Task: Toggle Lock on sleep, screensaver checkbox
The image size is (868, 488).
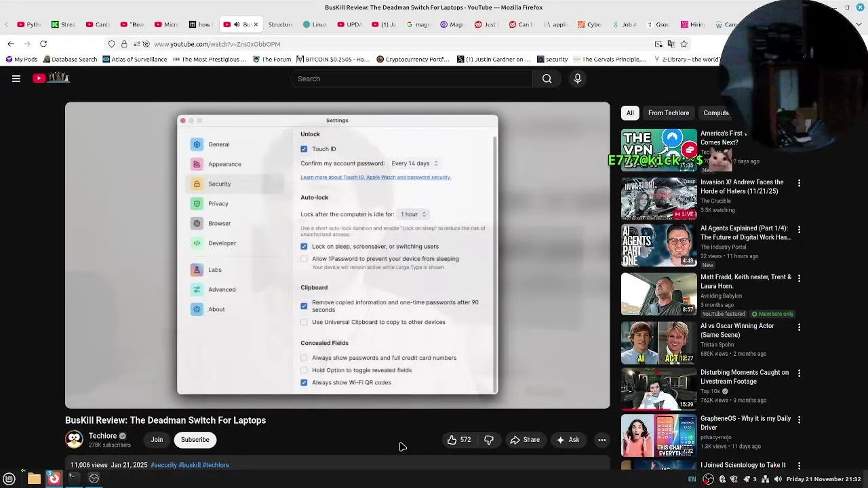Action: [x=304, y=247]
